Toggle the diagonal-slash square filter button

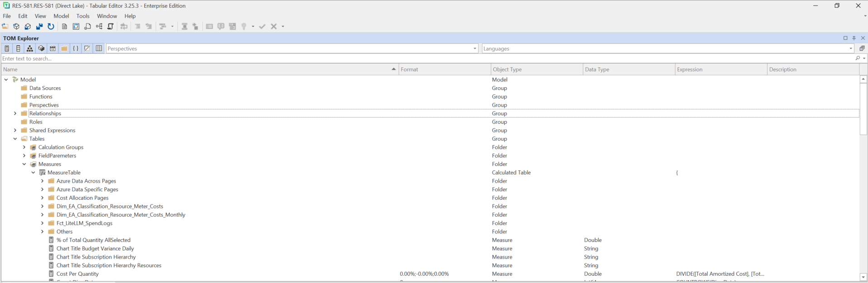click(87, 48)
